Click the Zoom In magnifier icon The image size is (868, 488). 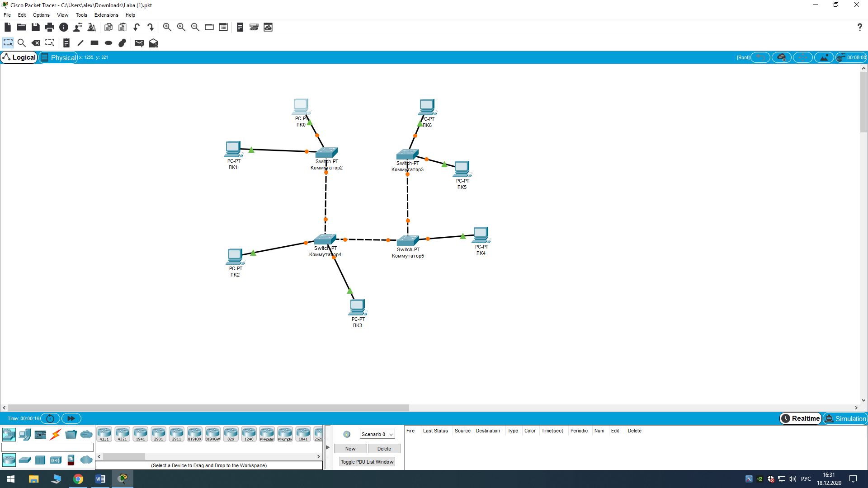(168, 27)
